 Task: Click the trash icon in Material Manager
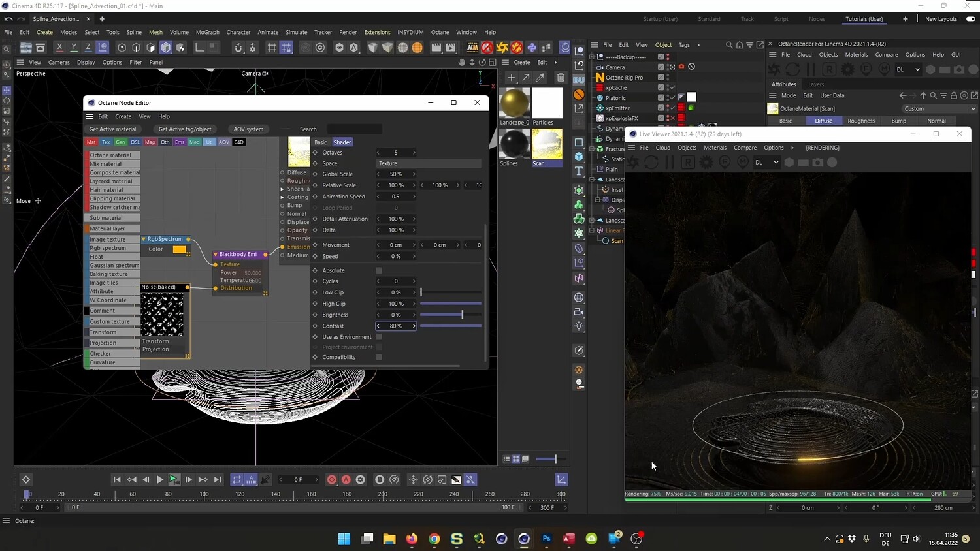(561, 78)
